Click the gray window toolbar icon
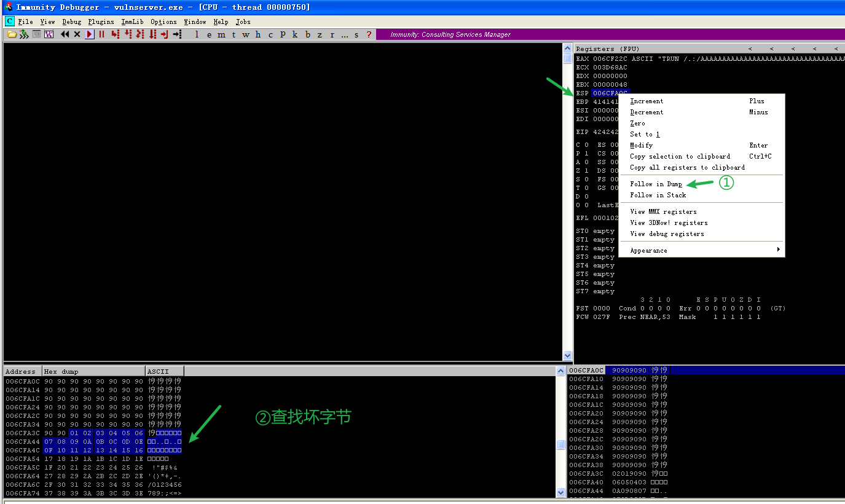 [36, 34]
